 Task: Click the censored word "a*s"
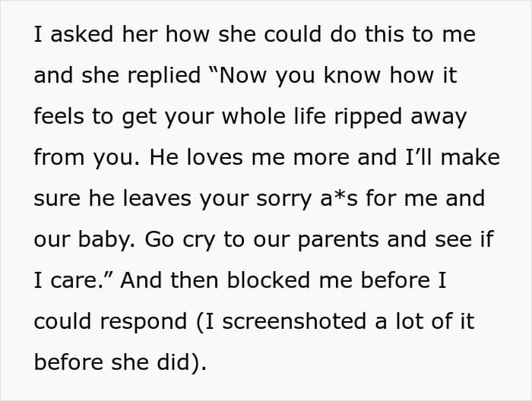[x=339, y=198]
